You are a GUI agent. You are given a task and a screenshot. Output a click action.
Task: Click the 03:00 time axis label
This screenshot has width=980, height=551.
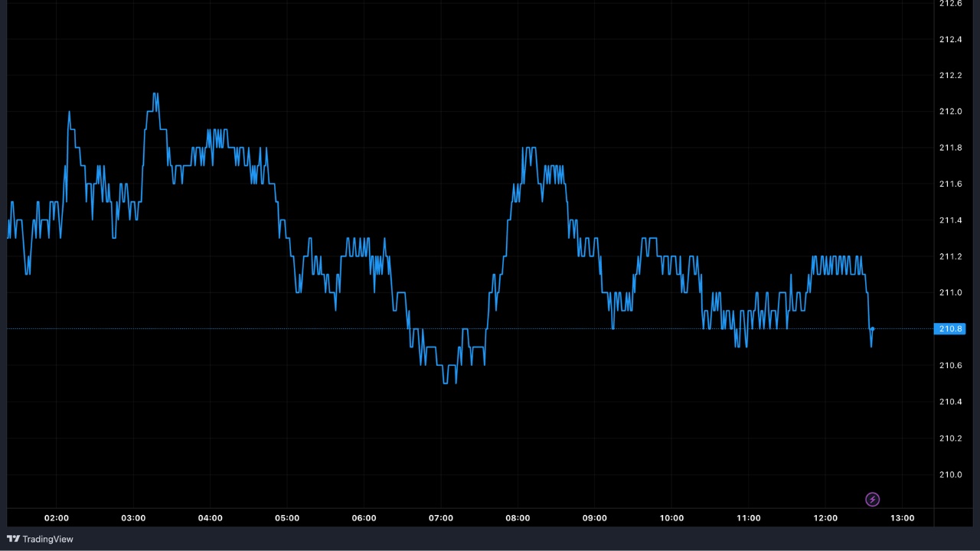133,518
